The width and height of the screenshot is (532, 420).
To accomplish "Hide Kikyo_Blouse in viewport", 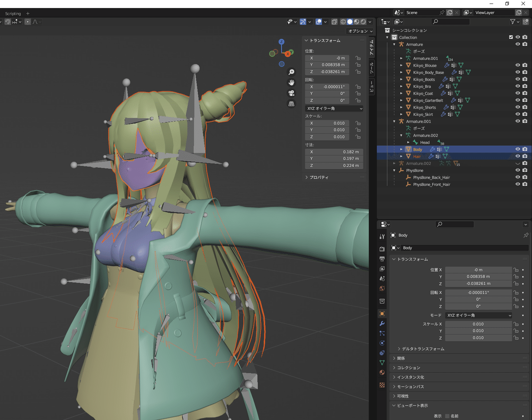I will click(x=518, y=65).
